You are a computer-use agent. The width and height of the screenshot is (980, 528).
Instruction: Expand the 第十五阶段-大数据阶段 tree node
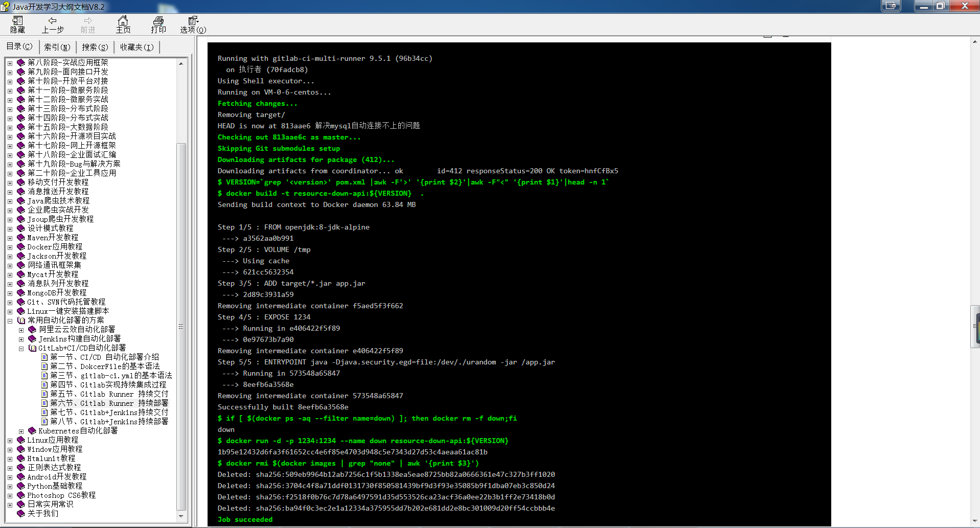click(x=10, y=128)
